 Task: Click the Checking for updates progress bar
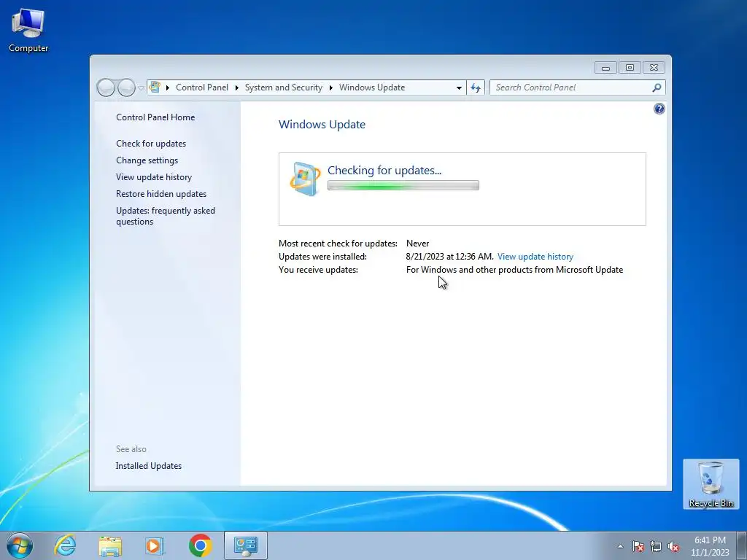tap(403, 185)
